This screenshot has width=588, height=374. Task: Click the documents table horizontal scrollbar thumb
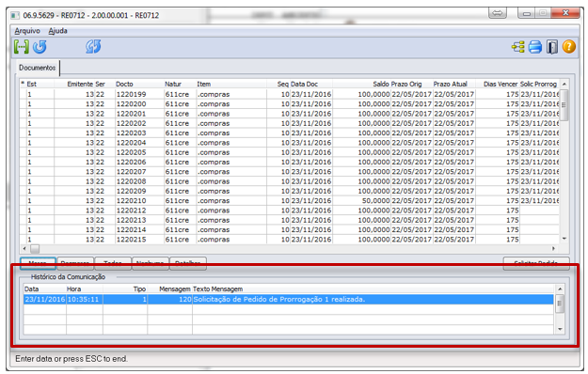(35, 249)
